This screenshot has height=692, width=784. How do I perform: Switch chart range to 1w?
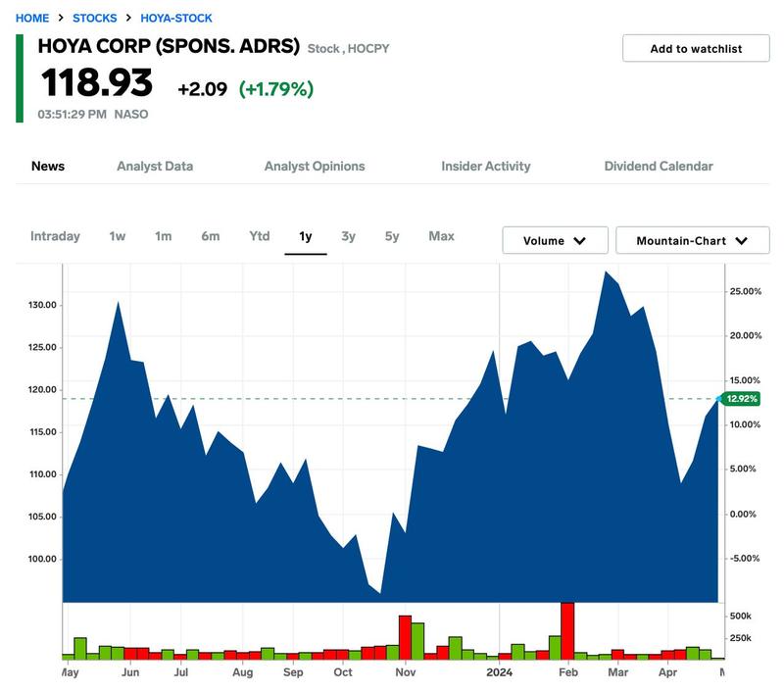118,236
